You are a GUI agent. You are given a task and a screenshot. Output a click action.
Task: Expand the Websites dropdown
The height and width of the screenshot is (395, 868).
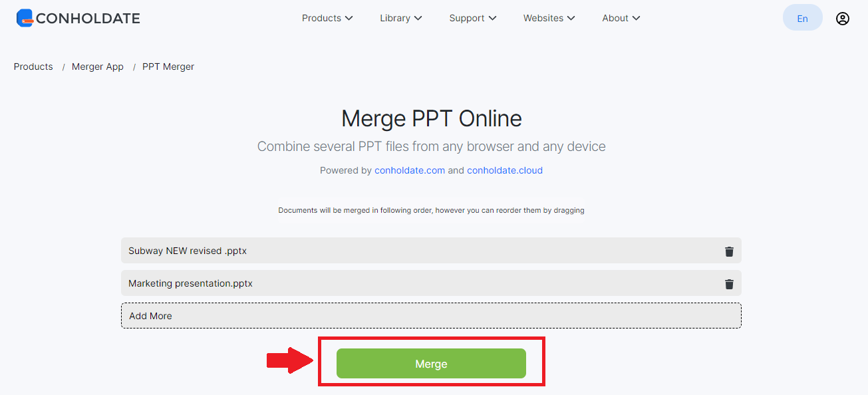pos(549,18)
